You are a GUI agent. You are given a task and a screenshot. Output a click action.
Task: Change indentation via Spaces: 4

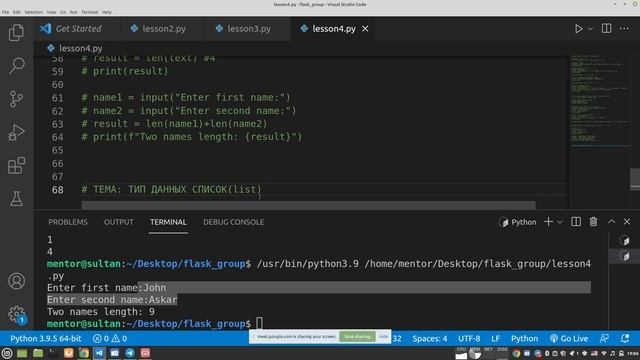pyautogui.click(x=429, y=339)
